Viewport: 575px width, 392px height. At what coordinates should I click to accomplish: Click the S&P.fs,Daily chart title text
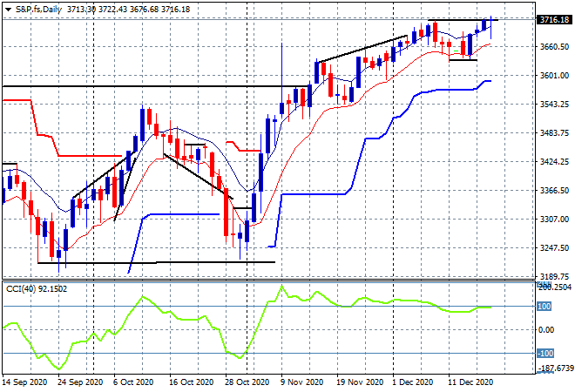tap(38, 10)
